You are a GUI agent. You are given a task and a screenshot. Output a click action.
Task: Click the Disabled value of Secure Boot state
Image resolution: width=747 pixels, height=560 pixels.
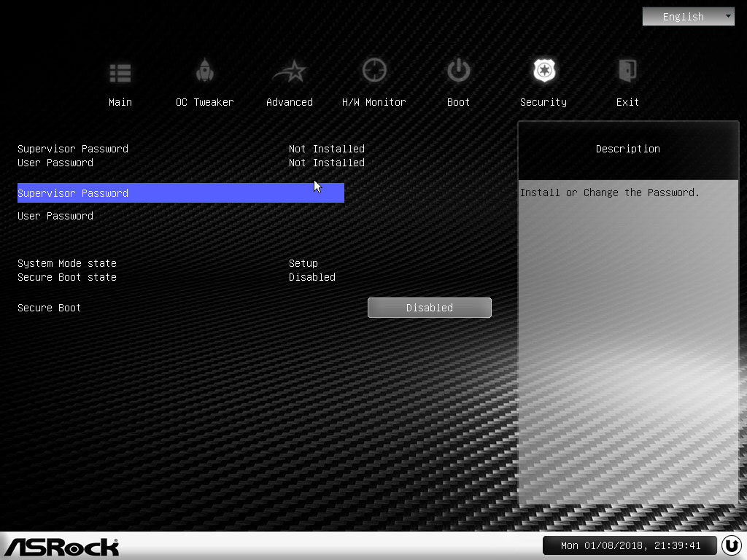312,276
